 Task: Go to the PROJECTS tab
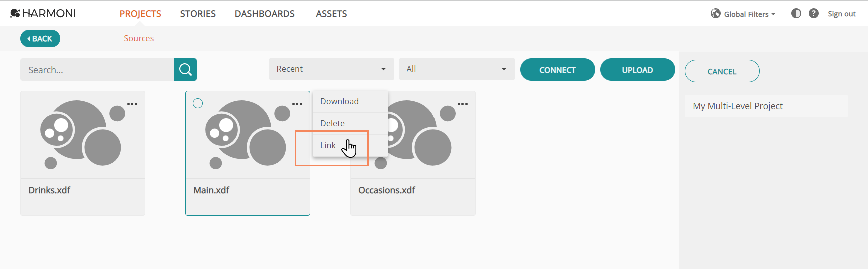pyautogui.click(x=140, y=14)
